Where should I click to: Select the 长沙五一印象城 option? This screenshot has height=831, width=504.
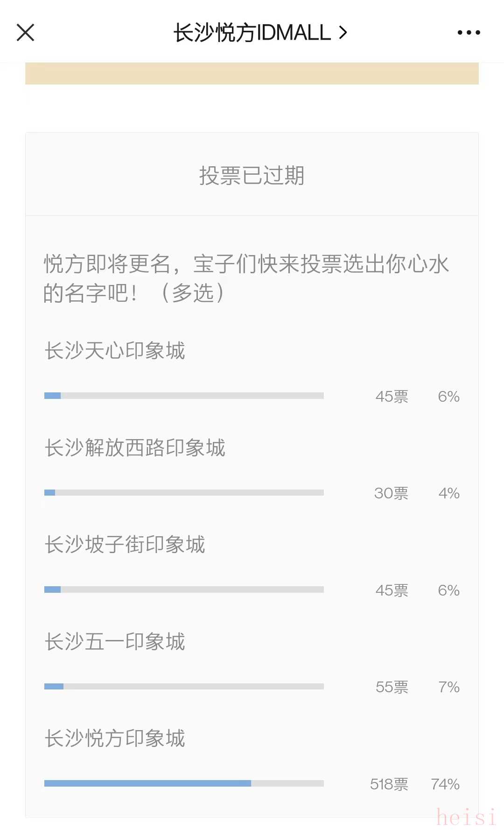115,641
